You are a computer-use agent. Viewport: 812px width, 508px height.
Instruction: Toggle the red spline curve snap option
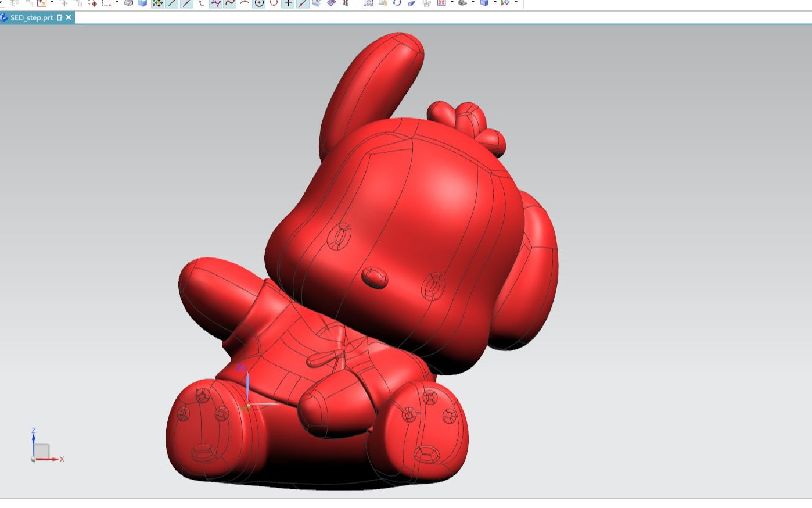click(x=230, y=3)
